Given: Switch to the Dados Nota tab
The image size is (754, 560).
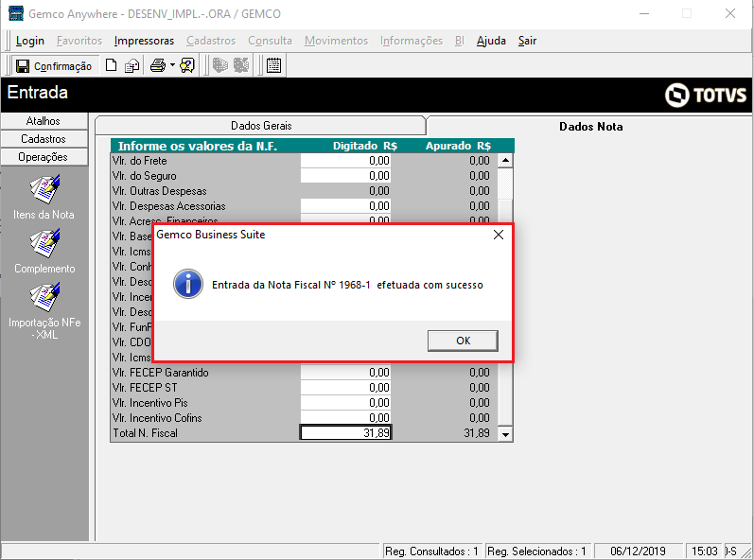Looking at the screenshot, I should click(590, 127).
